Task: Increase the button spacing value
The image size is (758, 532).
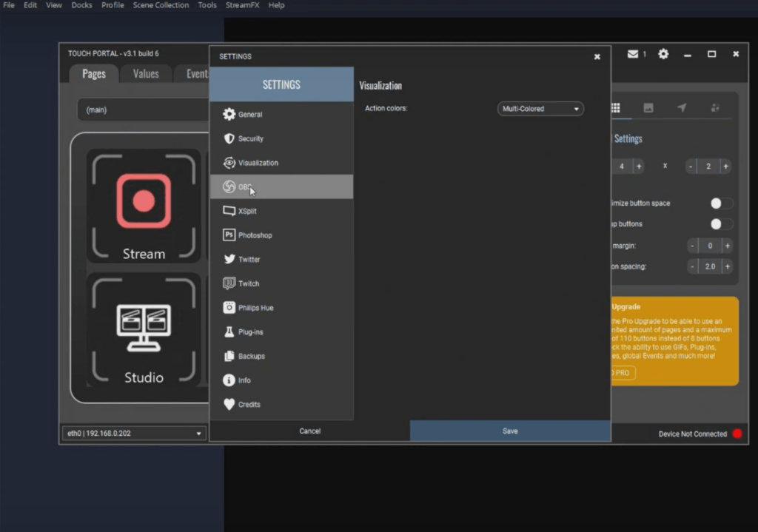Action: click(x=727, y=266)
